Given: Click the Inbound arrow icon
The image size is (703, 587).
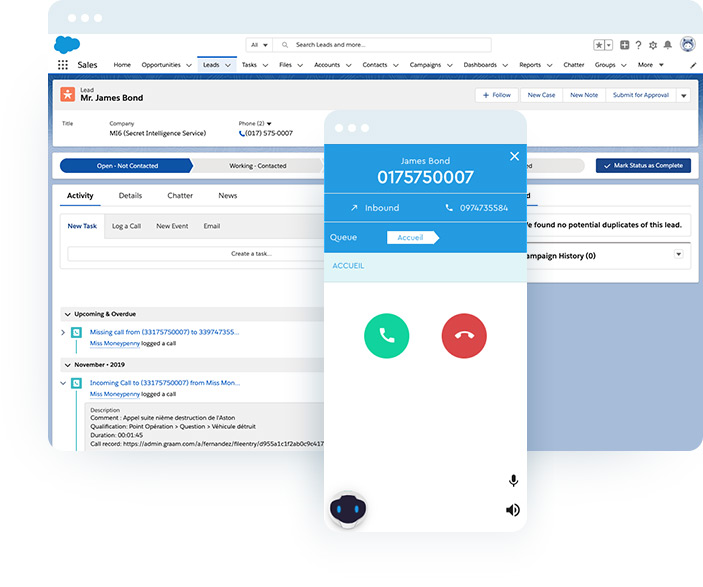Looking at the screenshot, I should (x=354, y=208).
